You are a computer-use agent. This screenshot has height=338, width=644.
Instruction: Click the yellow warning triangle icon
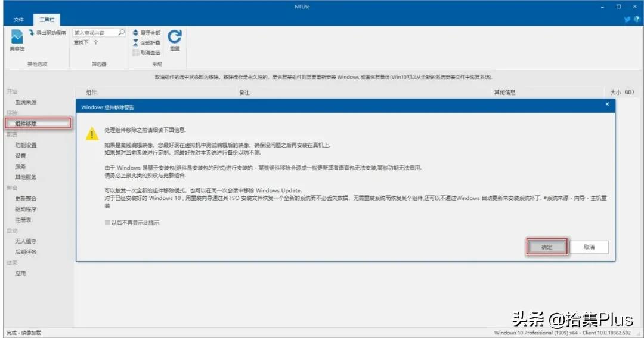coord(92,134)
